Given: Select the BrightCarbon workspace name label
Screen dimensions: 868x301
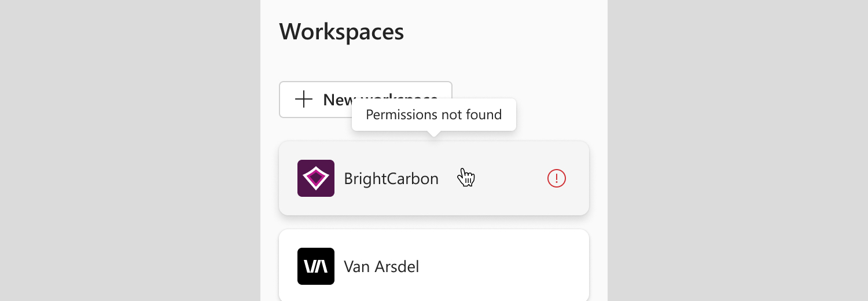Looking at the screenshot, I should coord(391,178).
